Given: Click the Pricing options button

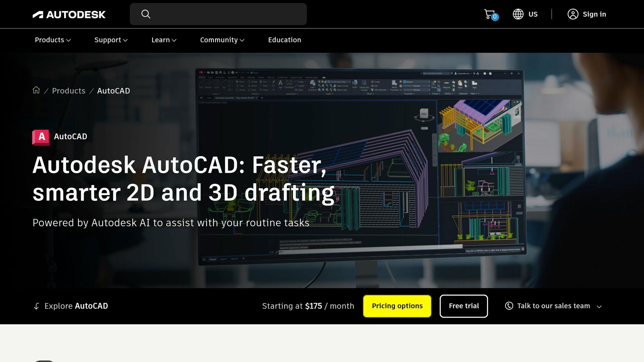Looking at the screenshot, I should point(397,306).
